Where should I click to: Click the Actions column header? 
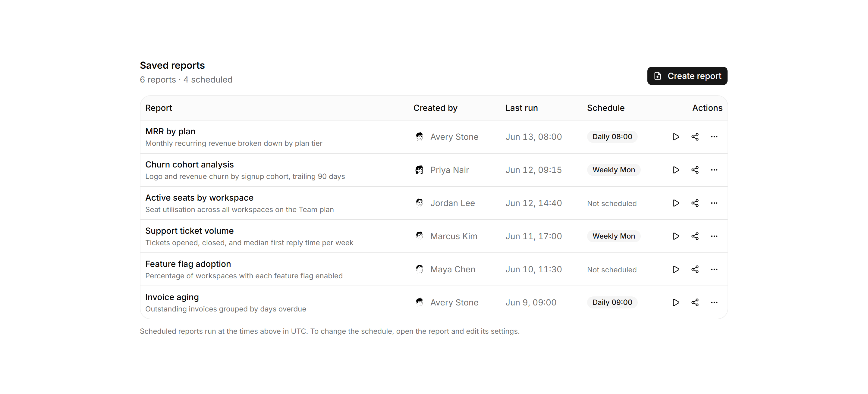pos(707,108)
